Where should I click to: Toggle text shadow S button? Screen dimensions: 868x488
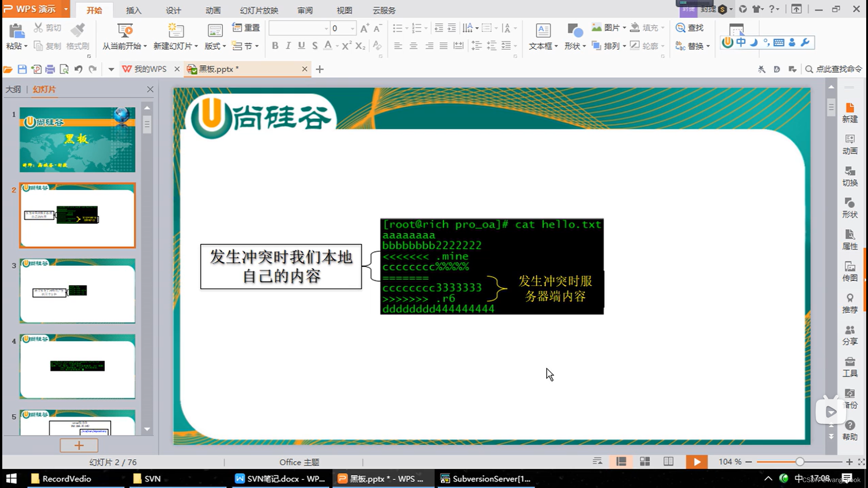pyautogui.click(x=315, y=46)
